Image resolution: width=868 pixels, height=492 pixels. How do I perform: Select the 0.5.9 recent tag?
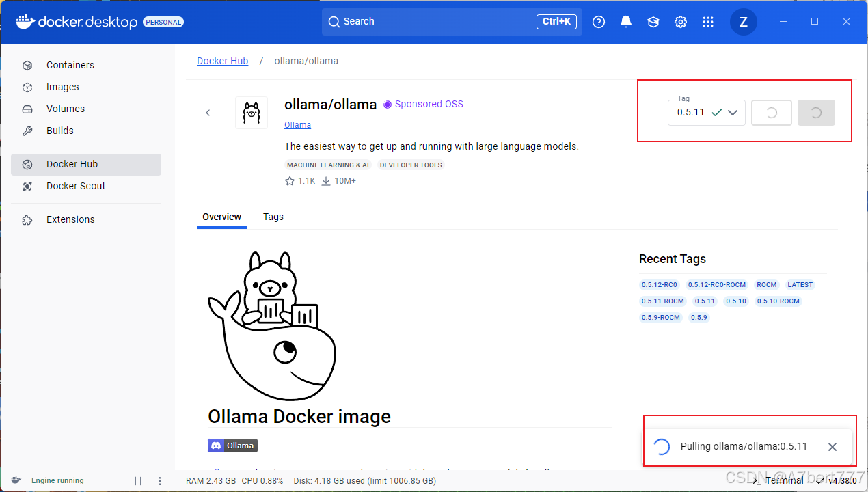pos(699,318)
